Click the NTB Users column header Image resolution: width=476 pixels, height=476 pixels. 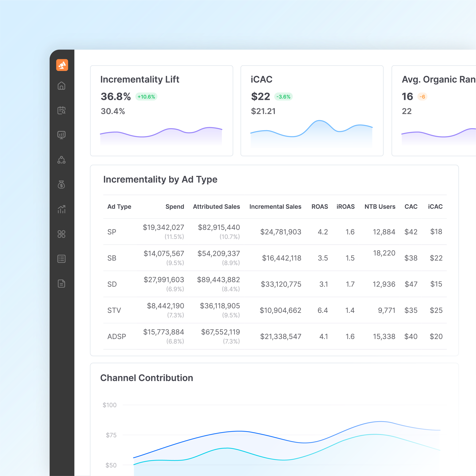[x=380, y=207]
